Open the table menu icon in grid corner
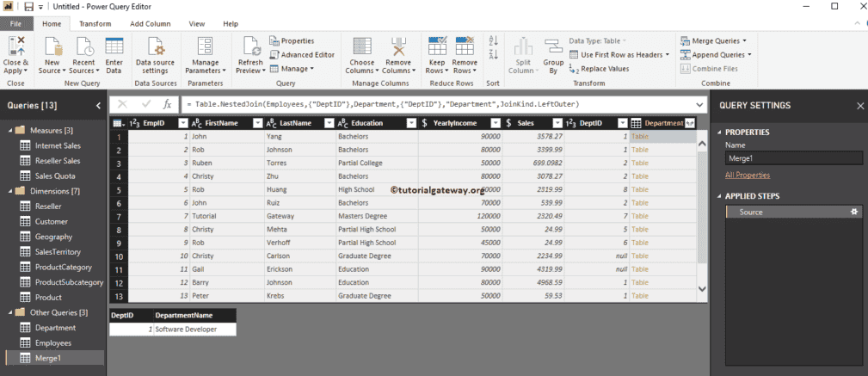868x376 pixels. (x=119, y=123)
